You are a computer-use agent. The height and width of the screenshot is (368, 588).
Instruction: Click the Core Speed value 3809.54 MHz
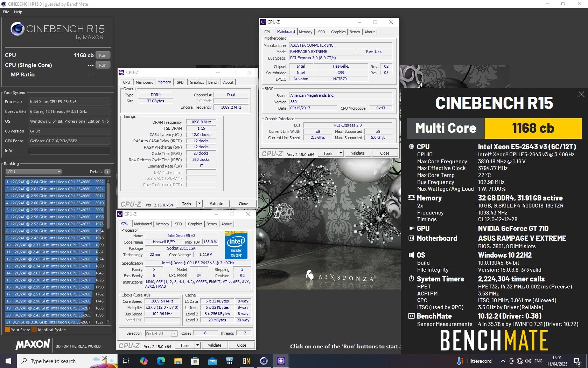click(162, 301)
